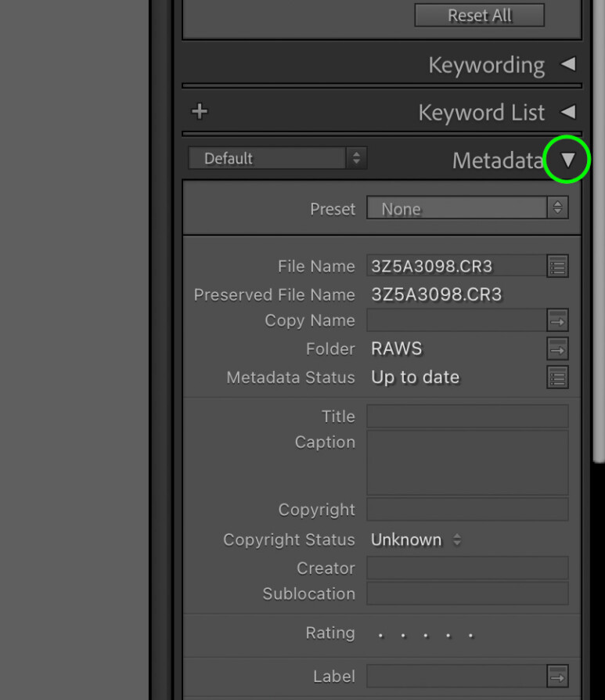Click the Title input field
Viewport: 605px width, 700px height.
(466, 416)
